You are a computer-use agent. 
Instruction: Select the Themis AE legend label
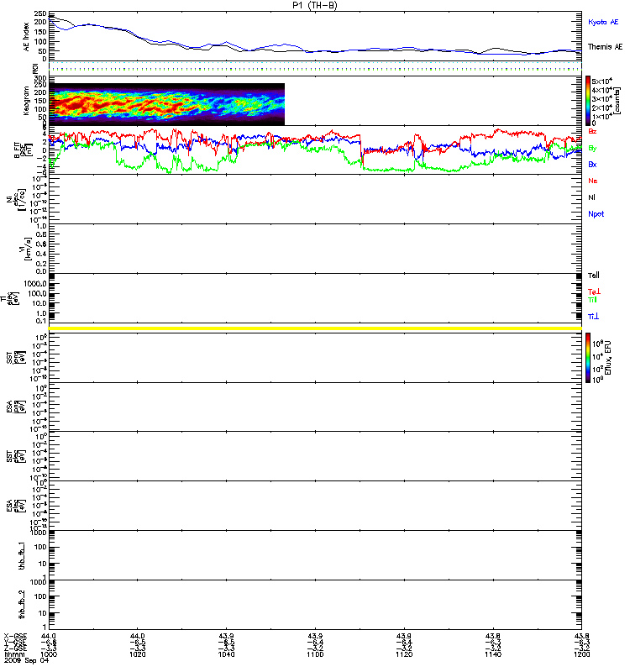[605, 47]
